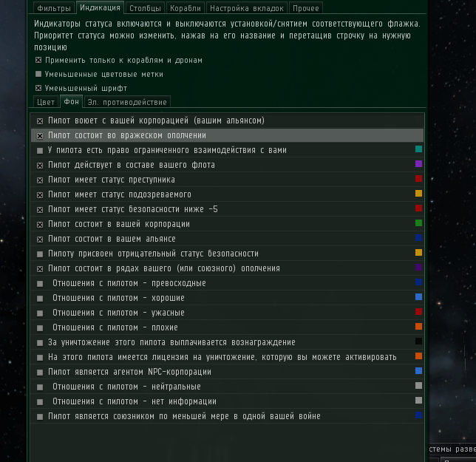476x462 pixels.
Task: Switch to the Цвет sub-tab
Action: tap(46, 102)
